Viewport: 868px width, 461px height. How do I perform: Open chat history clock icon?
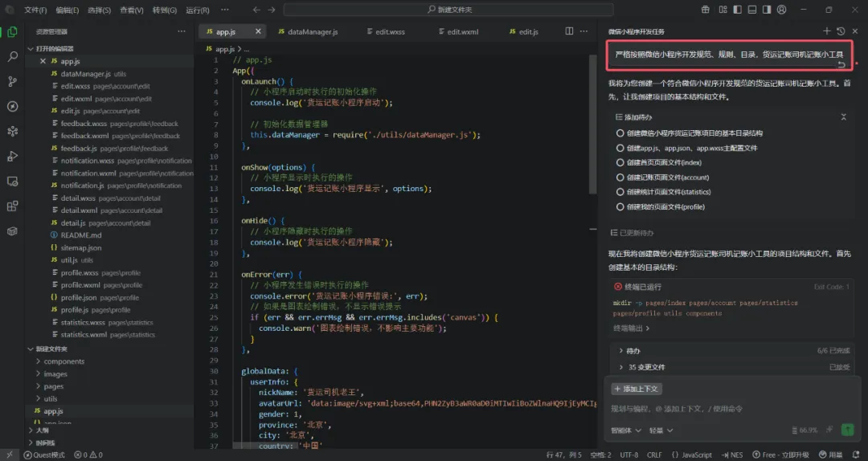[841, 31]
